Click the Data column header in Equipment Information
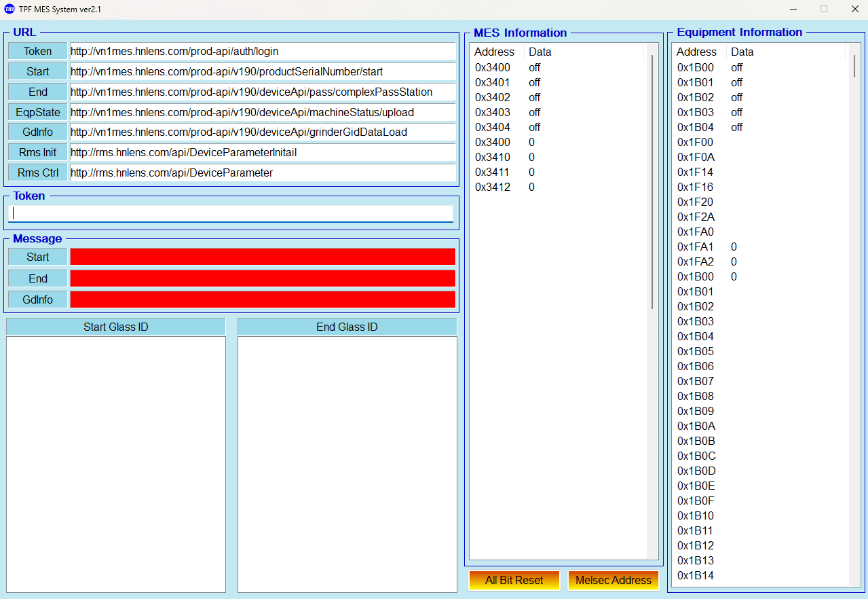 click(742, 52)
